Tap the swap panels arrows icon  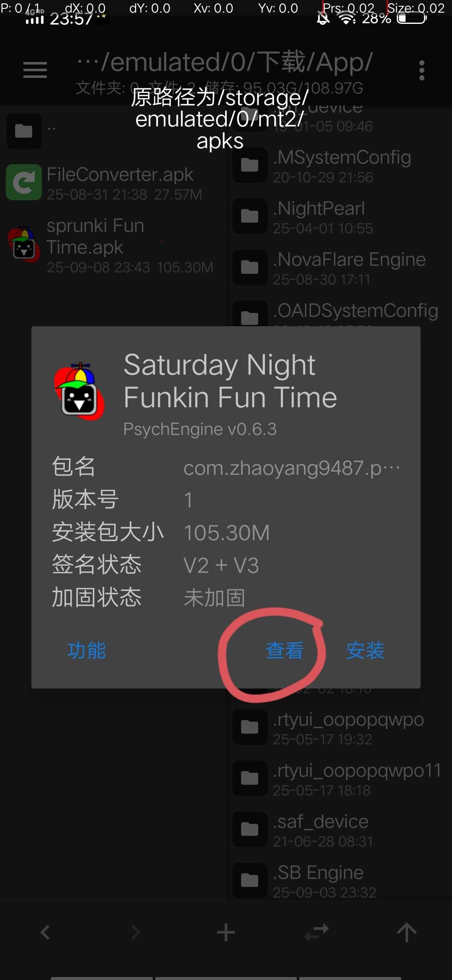click(316, 932)
